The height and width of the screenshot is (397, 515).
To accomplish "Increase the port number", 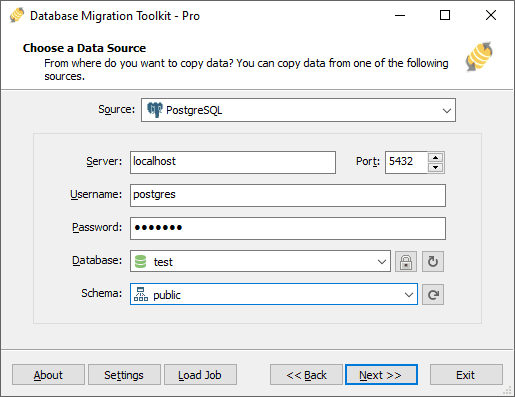I will [x=435, y=157].
